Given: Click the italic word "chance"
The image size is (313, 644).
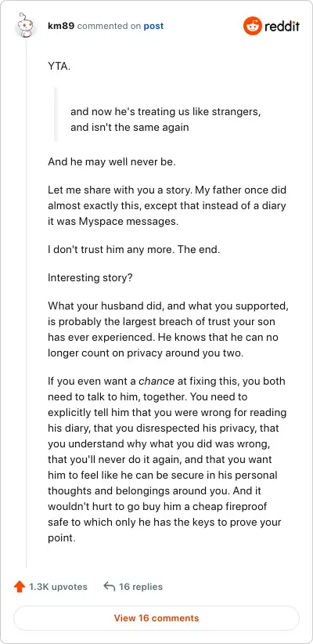Looking at the screenshot, I should pyautogui.click(x=156, y=381).
